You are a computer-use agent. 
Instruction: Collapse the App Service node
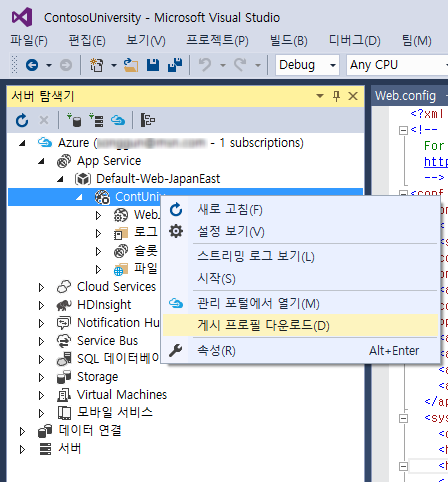click(41, 161)
